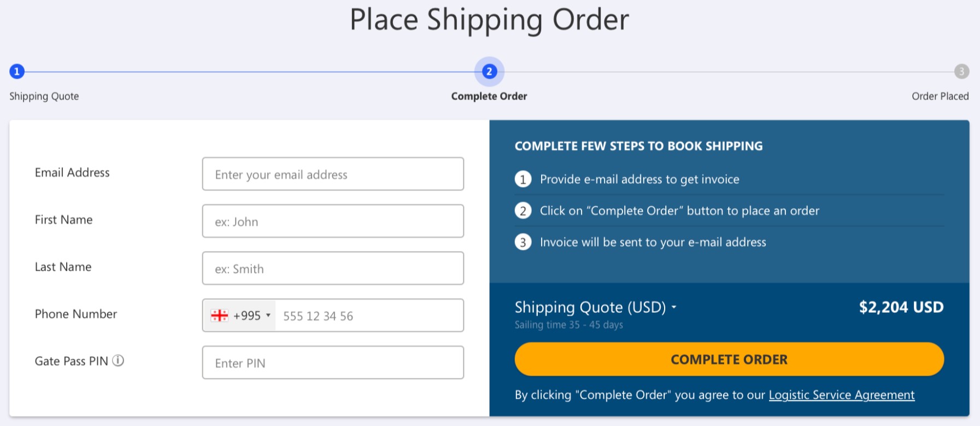Open the Logistic Service Agreement link
This screenshot has height=426, width=980.
coord(842,395)
